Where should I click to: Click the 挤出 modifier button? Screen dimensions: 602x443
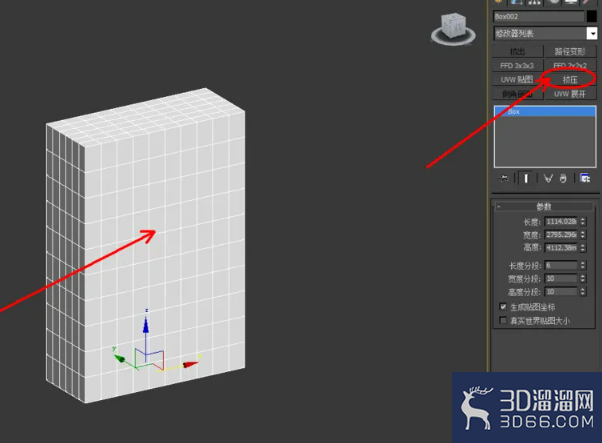[518, 51]
